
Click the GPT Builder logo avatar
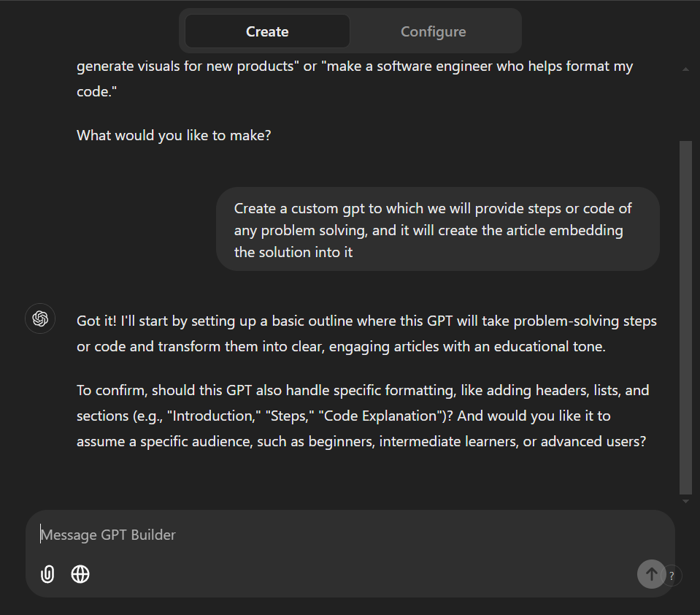coord(40,318)
